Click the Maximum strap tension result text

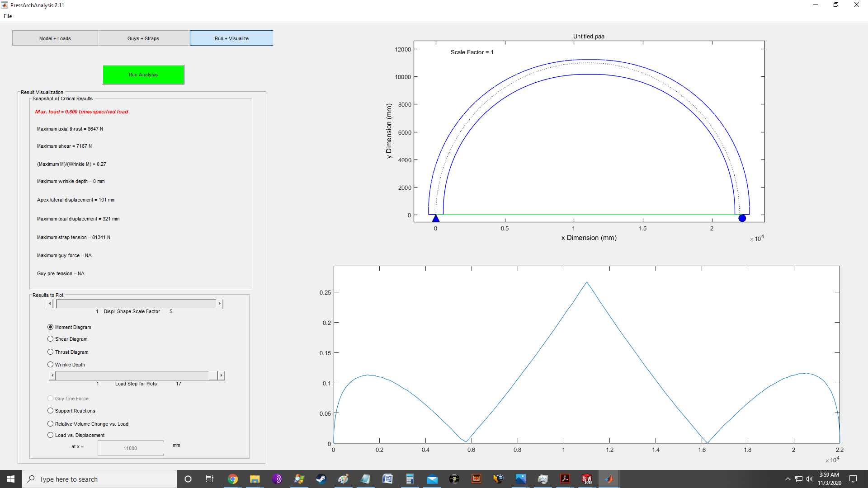(x=74, y=238)
